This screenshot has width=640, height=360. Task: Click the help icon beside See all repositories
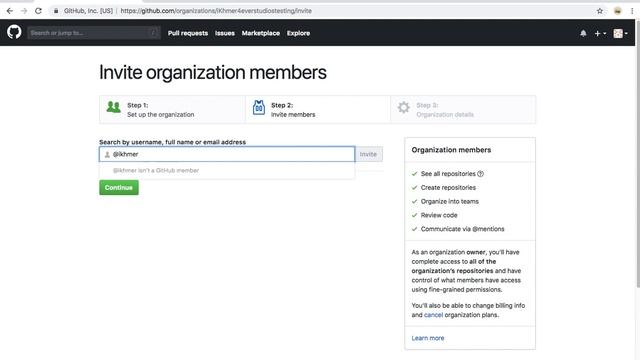pyautogui.click(x=480, y=174)
